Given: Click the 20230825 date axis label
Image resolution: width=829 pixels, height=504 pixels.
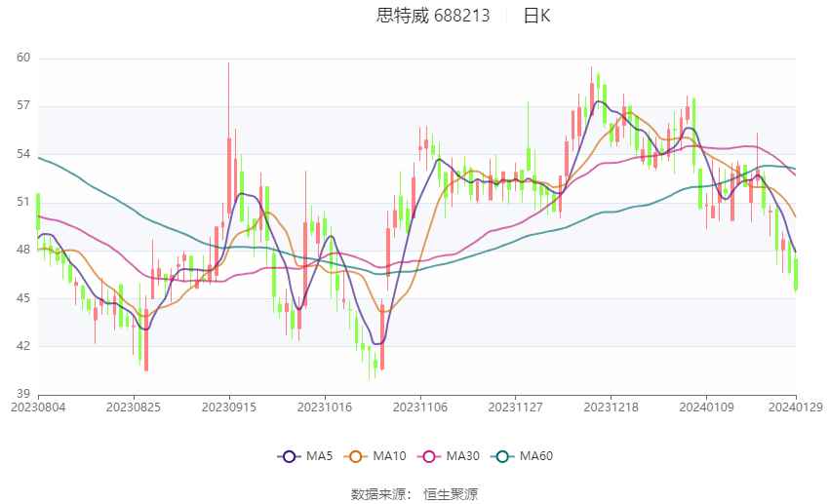Looking at the screenshot, I should pos(134,407).
